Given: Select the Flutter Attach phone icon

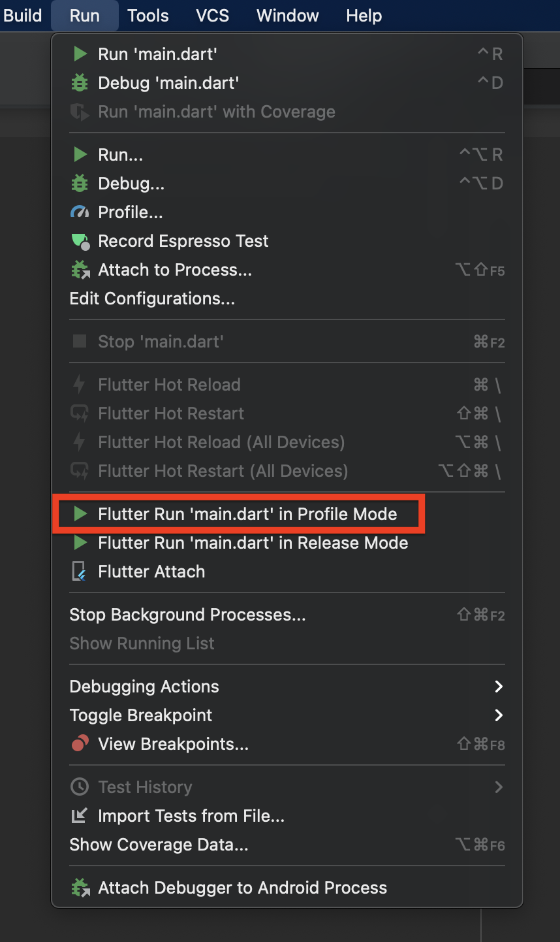Looking at the screenshot, I should tap(80, 572).
